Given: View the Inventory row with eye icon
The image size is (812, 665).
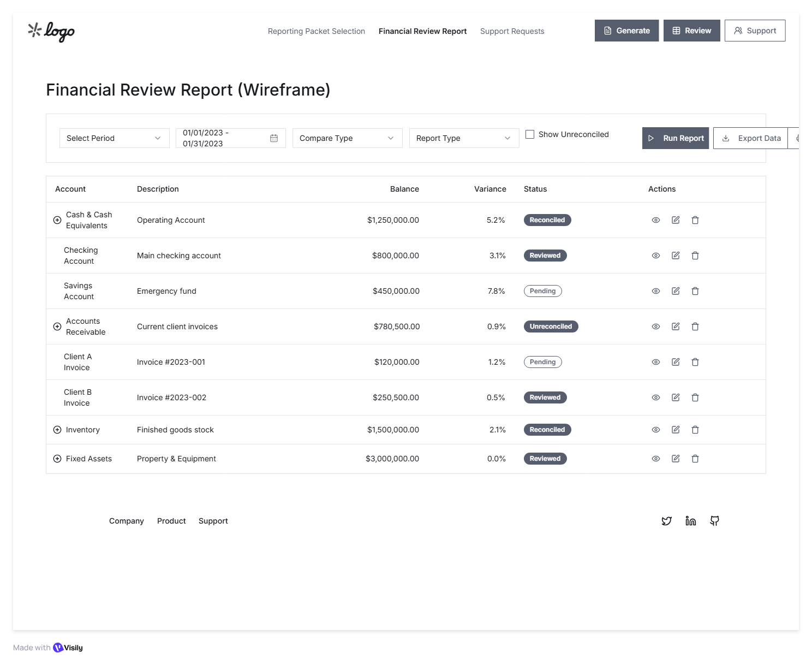Looking at the screenshot, I should click(656, 430).
